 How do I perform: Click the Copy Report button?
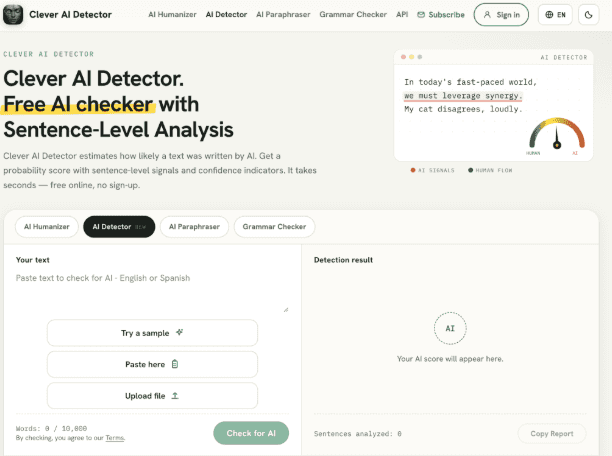552,434
